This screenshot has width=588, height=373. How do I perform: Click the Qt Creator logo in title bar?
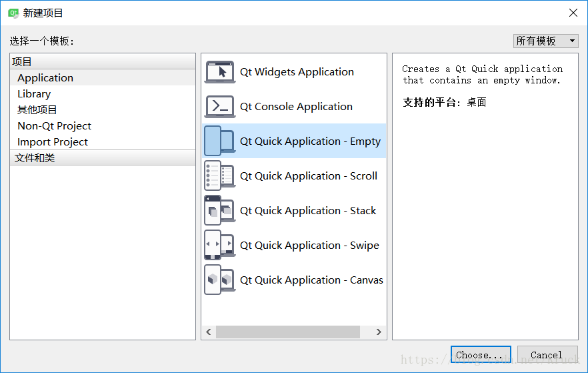coord(13,13)
